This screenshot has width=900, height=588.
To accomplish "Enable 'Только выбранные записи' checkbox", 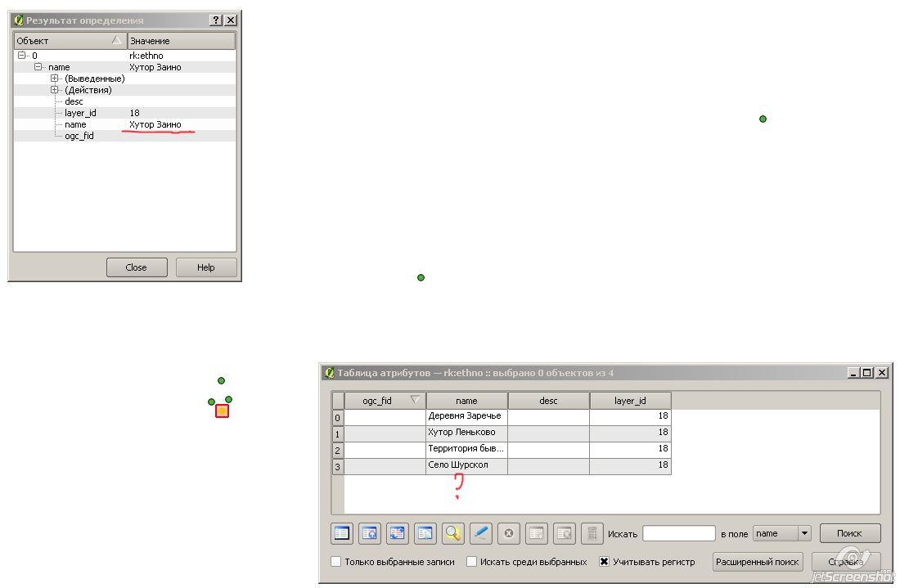I will [x=336, y=562].
